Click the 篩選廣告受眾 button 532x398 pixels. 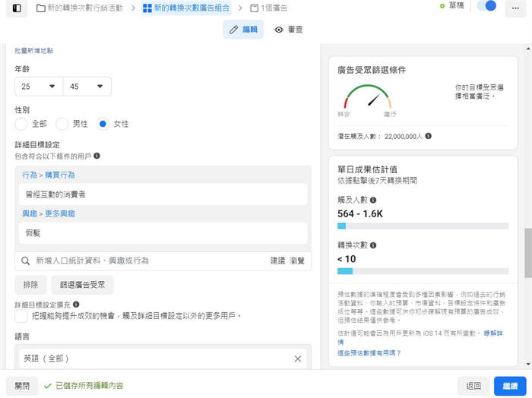[83, 286]
